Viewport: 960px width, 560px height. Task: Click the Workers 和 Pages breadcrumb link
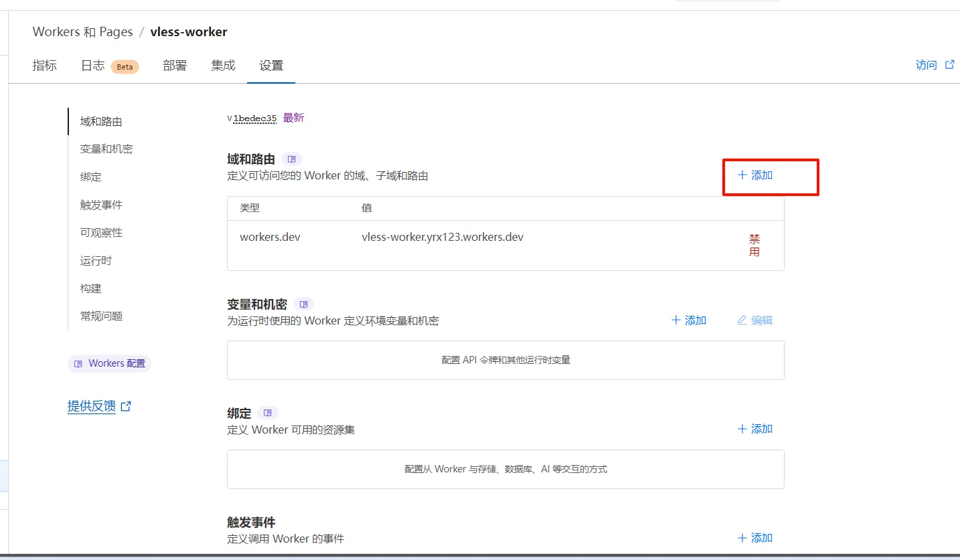point(82,32)
